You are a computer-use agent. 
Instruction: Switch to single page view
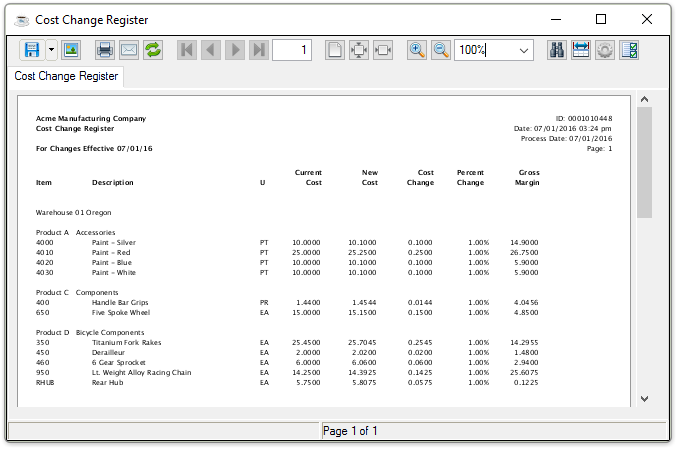[x=335, y=50]
